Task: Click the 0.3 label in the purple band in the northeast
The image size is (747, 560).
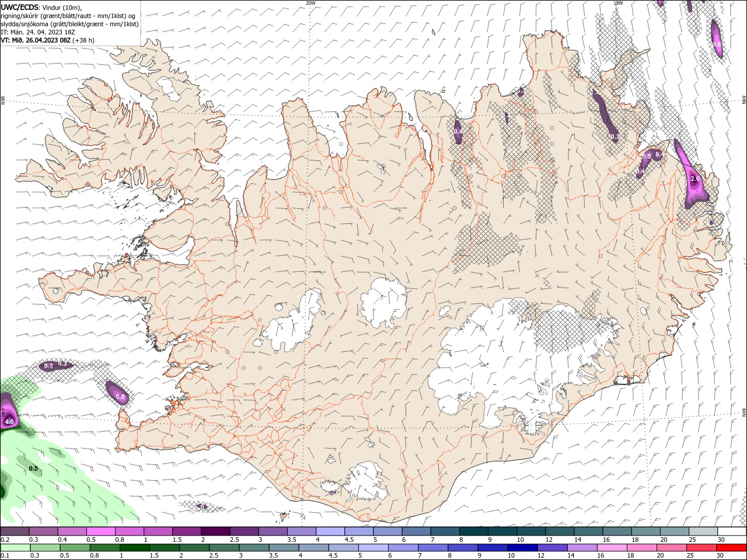Action: pyautogui.click(x=614, y=137)
